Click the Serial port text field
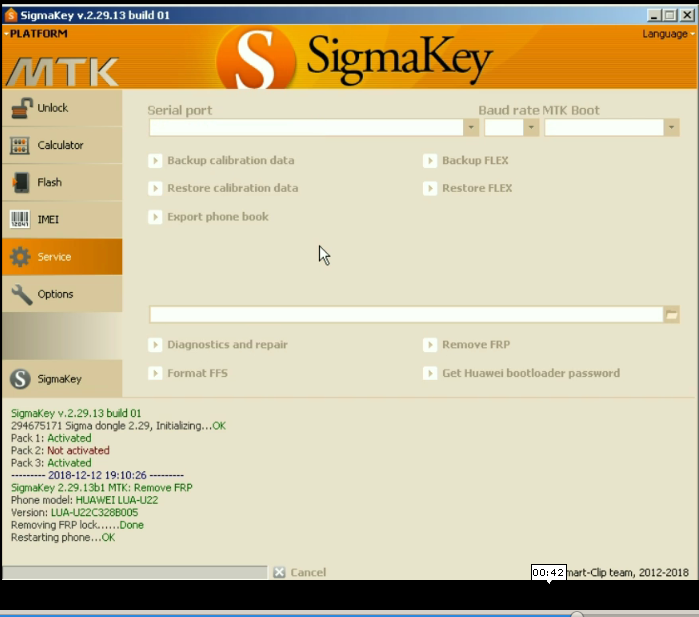 pyautogui.click(x=306, y=128)
